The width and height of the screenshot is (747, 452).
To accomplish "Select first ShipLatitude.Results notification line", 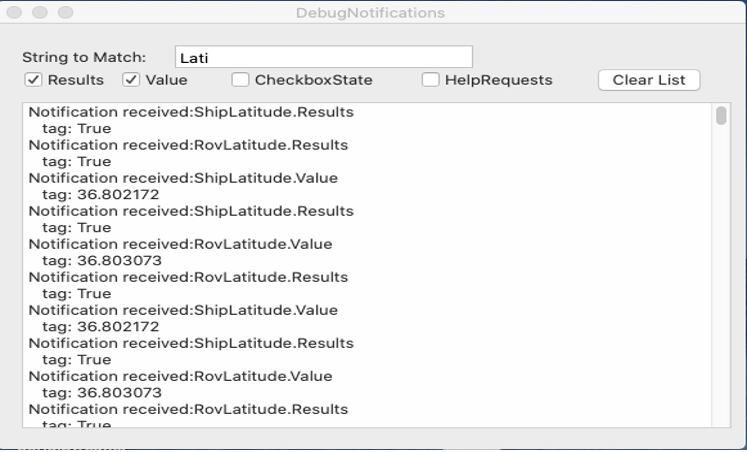I will [x=190, y=112].
